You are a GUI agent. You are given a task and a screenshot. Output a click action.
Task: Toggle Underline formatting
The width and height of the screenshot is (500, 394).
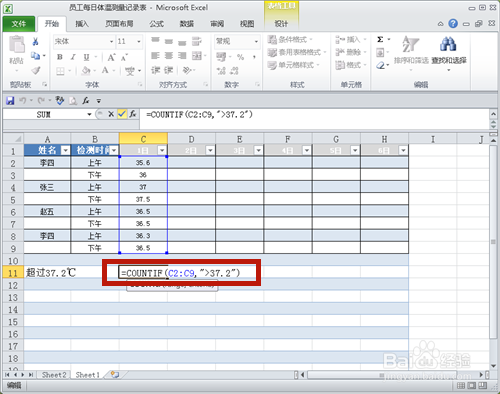(x=86, y=57)
